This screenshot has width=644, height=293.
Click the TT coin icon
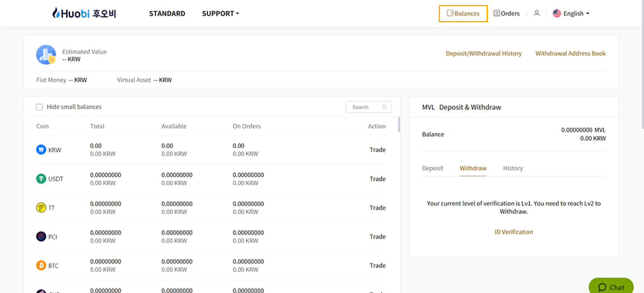(x=41, y=208)
